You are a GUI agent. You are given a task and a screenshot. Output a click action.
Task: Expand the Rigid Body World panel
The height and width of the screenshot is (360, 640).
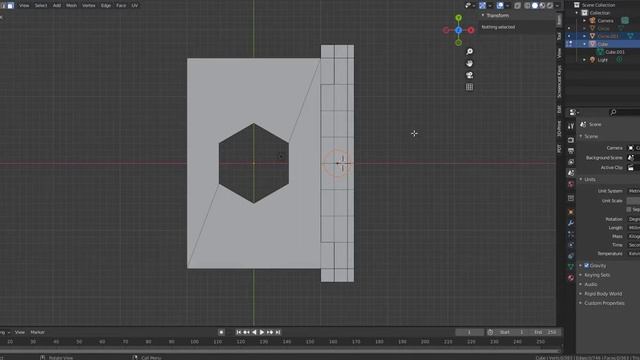pos(581,293)
